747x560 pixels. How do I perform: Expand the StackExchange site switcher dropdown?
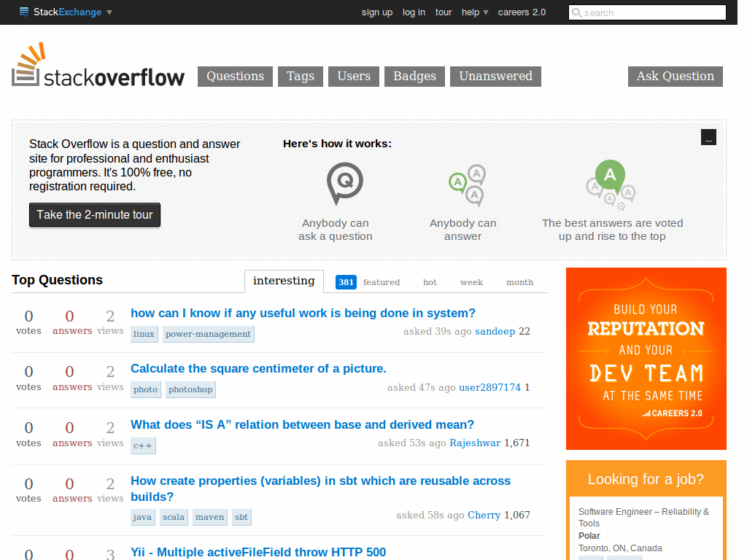(x=109, y=12)
